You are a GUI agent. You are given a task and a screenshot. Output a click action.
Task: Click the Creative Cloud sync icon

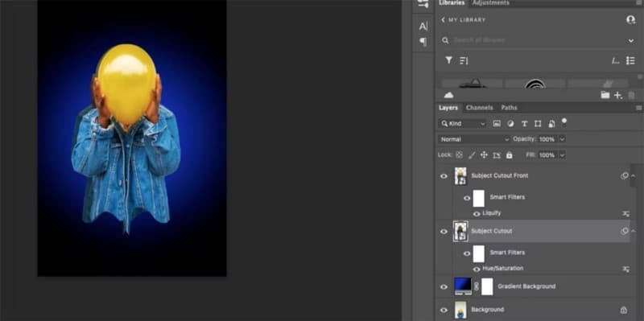pos(449,95)
